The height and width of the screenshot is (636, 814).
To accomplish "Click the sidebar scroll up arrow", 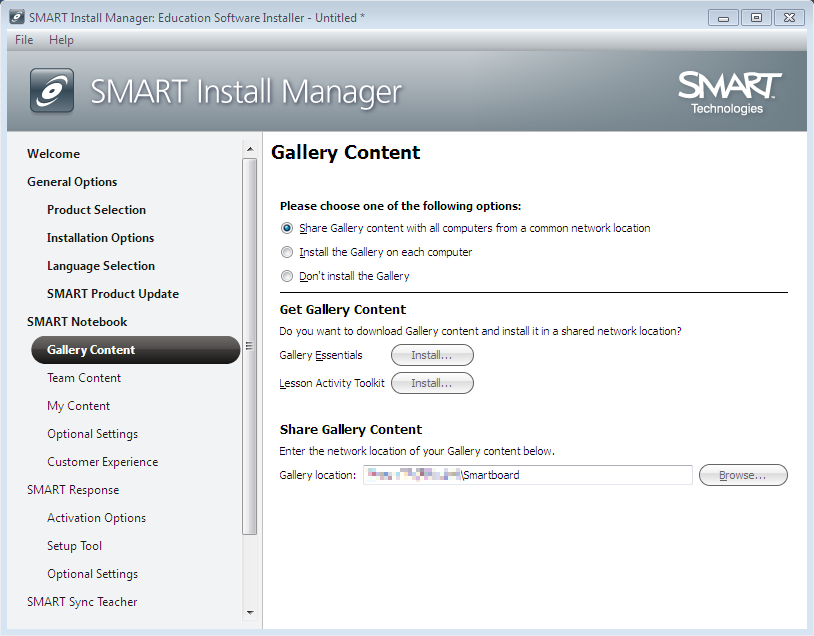I will (x=250, y=150).
